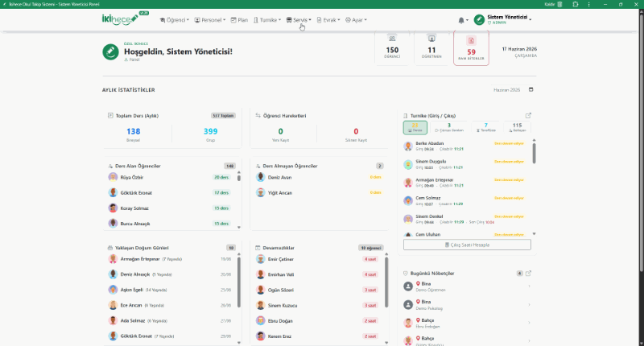
Task: Open the extensions puzzle icon in title bar
Action: click(576, 4)
